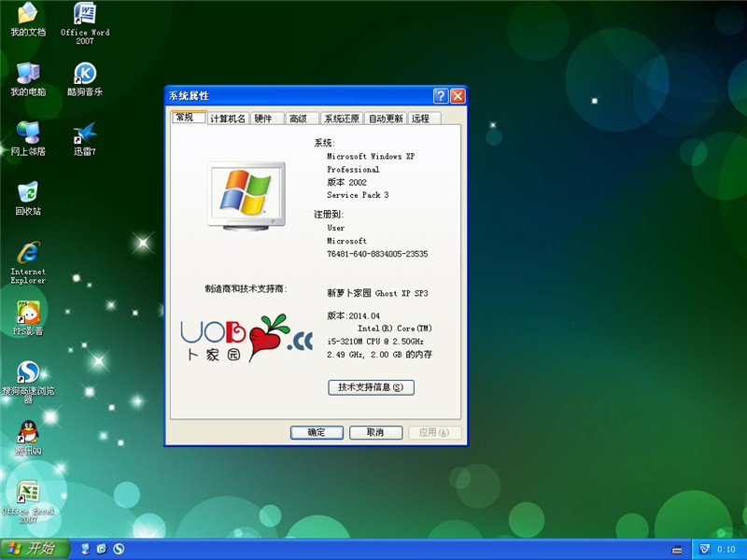Click the text "2.49 GHz, 2.00 GB 的内存"
The width and height of the screenshot is (747, 560).
(x=380, y=355)
